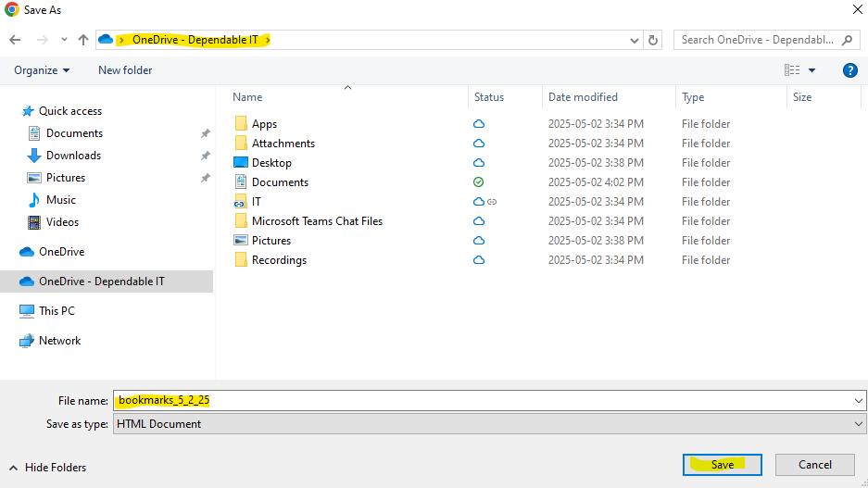Screen dimensions: 868x488
Task: Open the recent locations dropdown arrow
Action: coord(64,40)
